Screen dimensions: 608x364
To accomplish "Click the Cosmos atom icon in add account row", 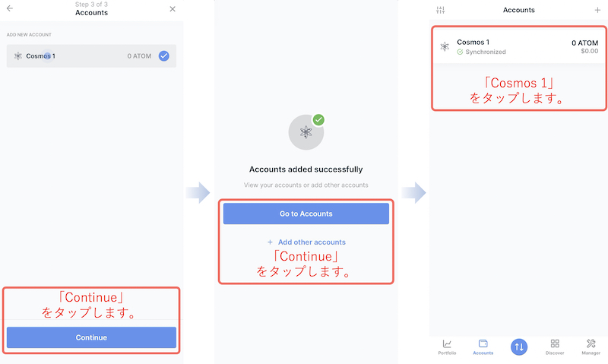I will [17, 56].
